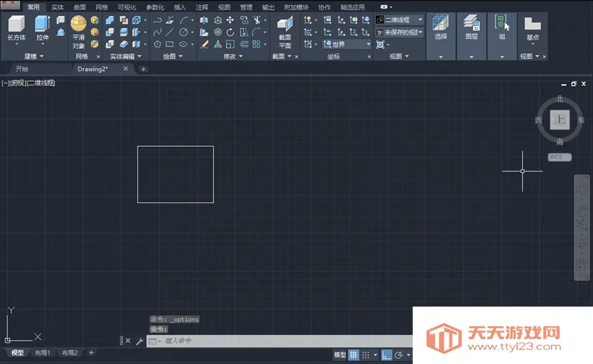Select the Scale tool in 修改 panel
This screenshot has width=593, height=364.
coord(230,44)
